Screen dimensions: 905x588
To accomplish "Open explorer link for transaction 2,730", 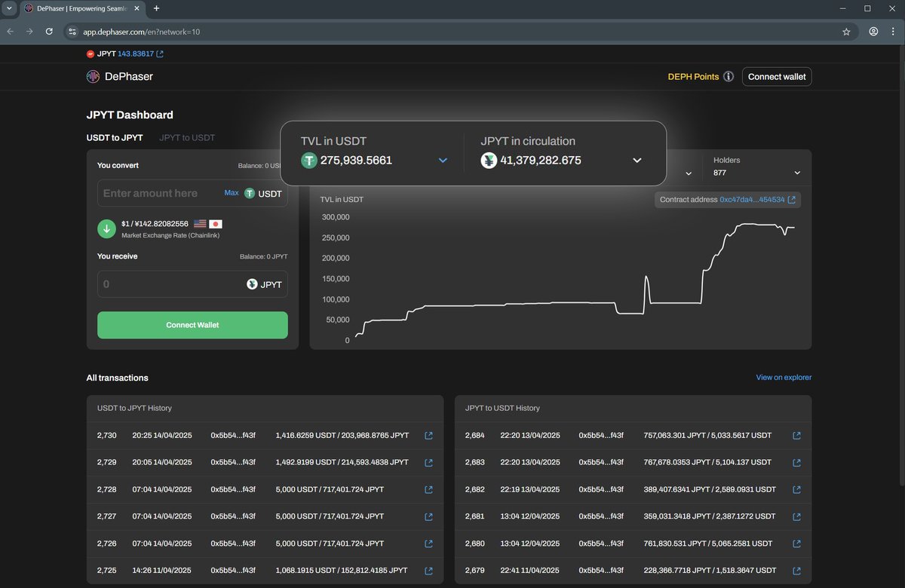I will pos(428,436).
